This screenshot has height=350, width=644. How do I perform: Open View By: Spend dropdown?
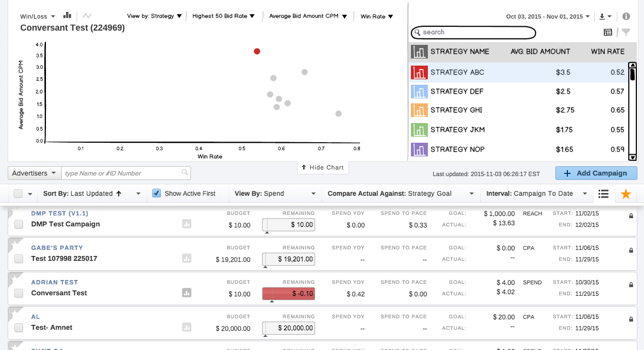(275, 194)
